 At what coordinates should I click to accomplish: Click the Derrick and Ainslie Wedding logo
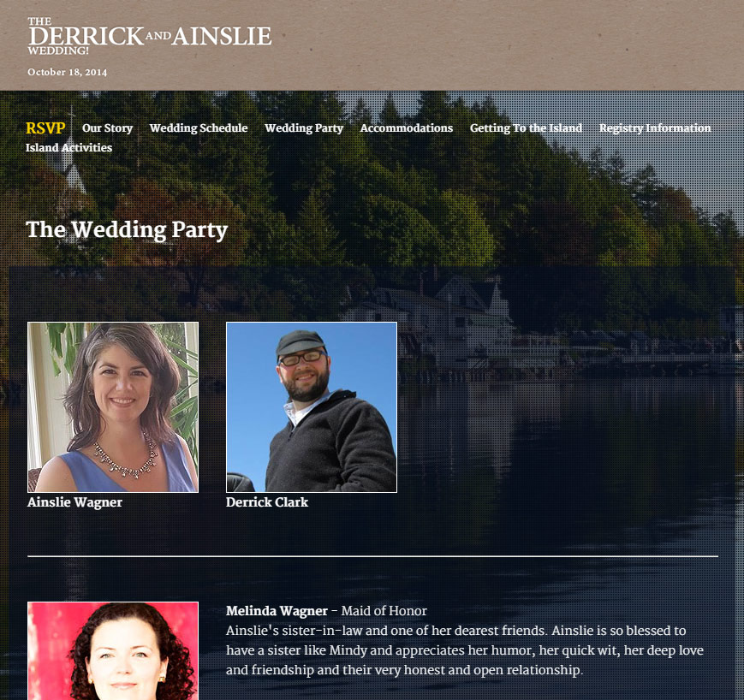[x=150, y=37]
